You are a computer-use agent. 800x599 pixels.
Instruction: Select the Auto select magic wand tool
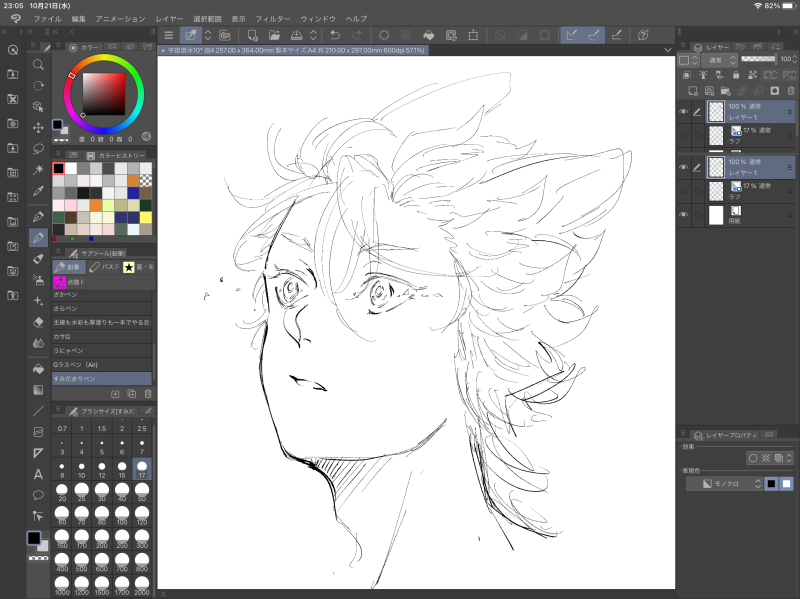click(x=38, y=169)
